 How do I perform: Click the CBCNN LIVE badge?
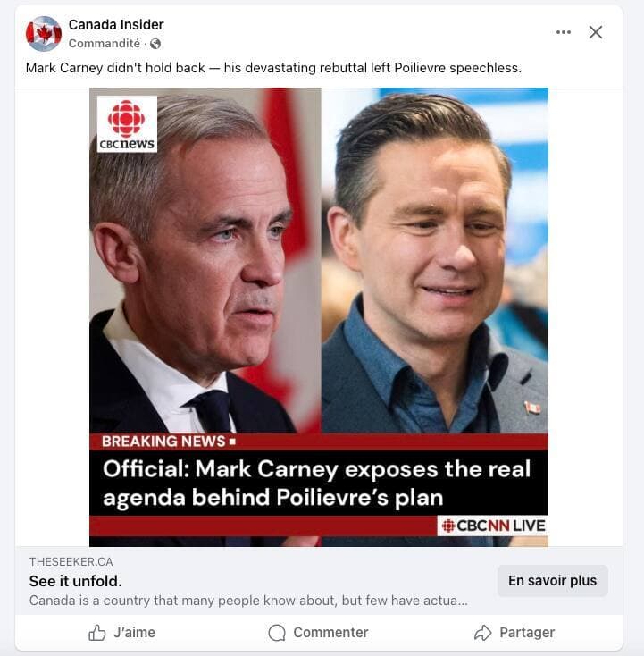(x=492, y=526)
